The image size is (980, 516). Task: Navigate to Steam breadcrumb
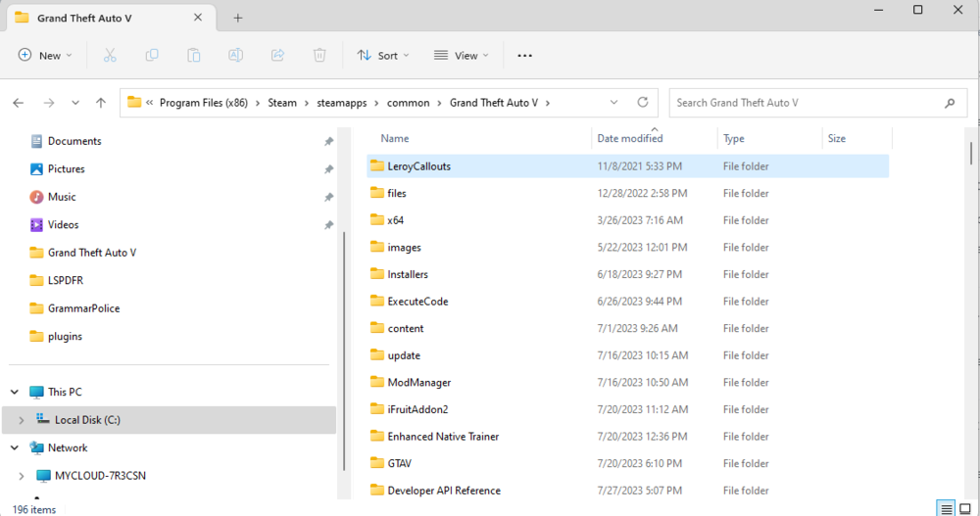point(282,103)
